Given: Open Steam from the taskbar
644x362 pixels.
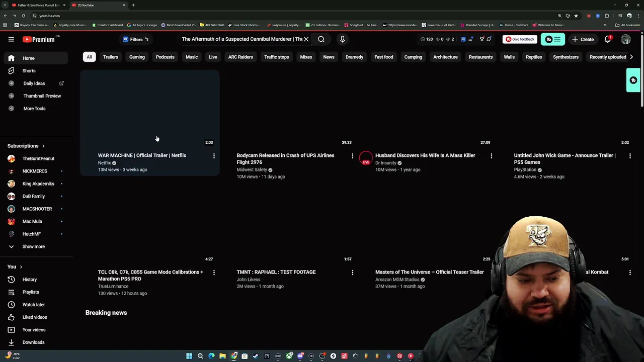Looking at the screenshot, I should (256, 356).
